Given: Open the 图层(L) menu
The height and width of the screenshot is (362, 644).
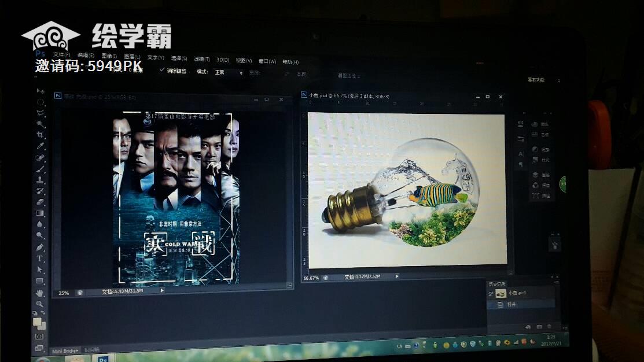Looking at the screenshot, I should (133, 57).
